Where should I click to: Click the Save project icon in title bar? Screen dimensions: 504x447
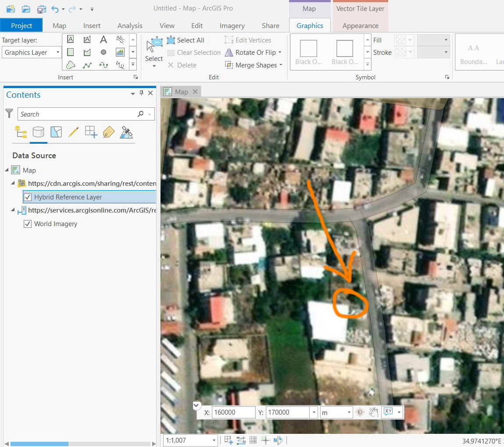tap(42, 9)
